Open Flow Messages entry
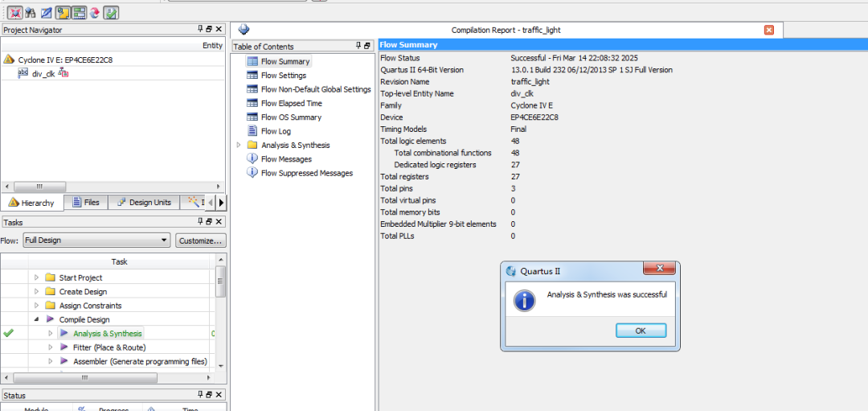Viewport: 868px width, 411px height. 285,159
